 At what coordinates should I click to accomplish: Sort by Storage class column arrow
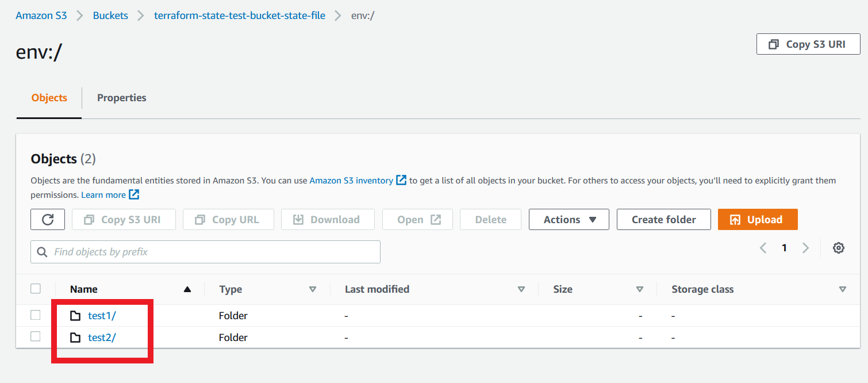click(x=843, y=289)
